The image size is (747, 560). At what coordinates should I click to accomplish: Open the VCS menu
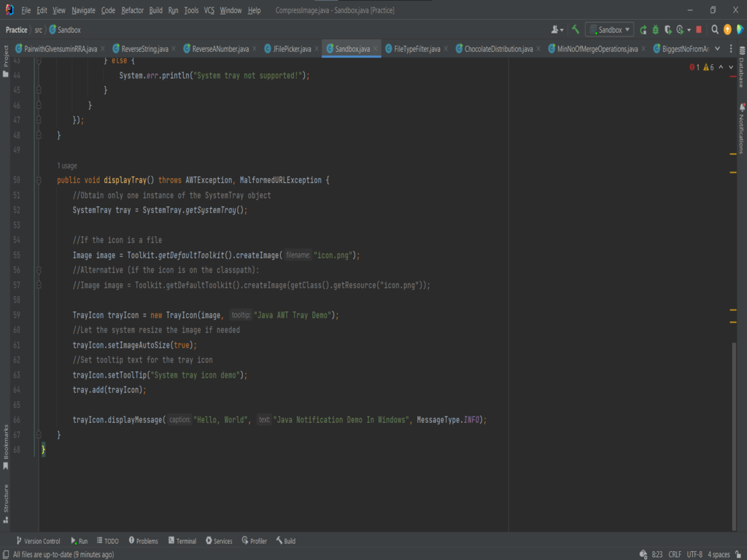pos(209,10)
